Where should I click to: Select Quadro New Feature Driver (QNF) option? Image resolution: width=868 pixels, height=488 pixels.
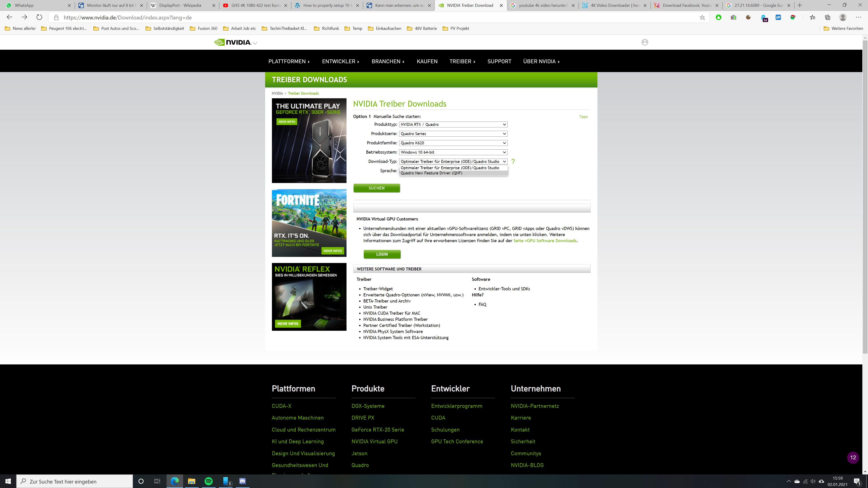[431, 173]
